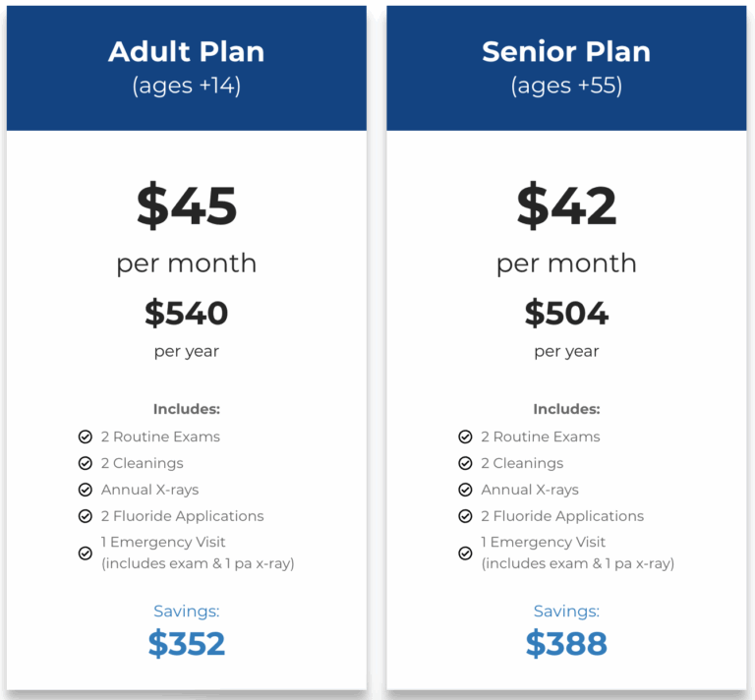Click the Senior Plan ages +55 subtitle

pyautogui.click(x=566, y=87)
